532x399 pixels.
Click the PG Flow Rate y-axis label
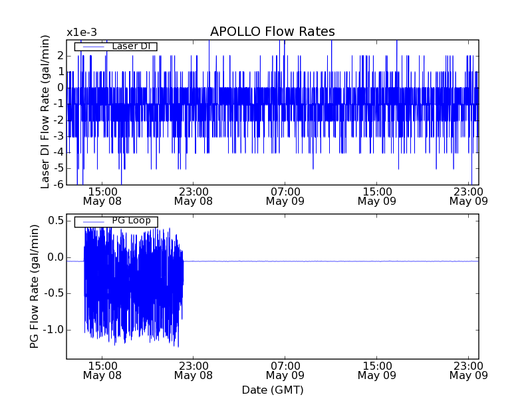[x=35, y=286]
